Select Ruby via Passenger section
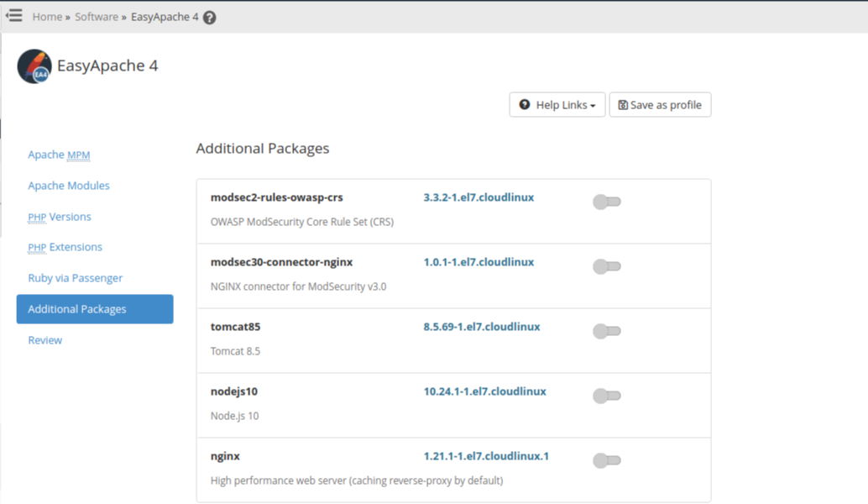Screen dimensions: 868x504 coord(76,278)
